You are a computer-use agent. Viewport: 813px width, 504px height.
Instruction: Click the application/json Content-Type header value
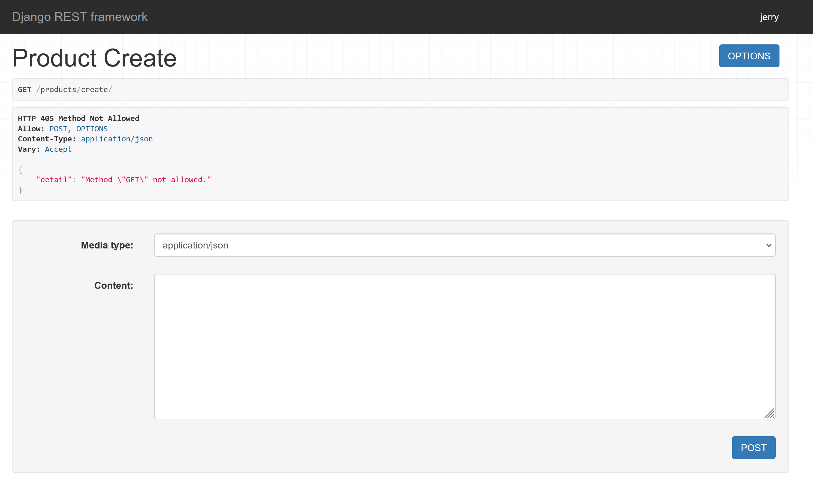tap(117, 139)
